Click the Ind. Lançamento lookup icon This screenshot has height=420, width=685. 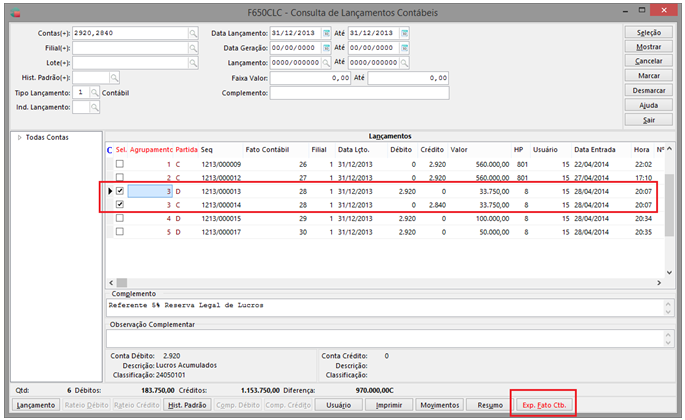92,107
